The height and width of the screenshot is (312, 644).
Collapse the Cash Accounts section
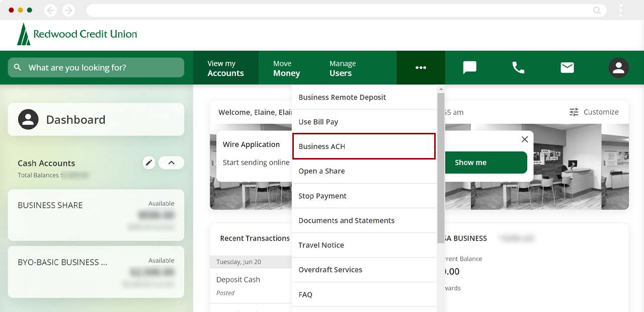point(171,163)
